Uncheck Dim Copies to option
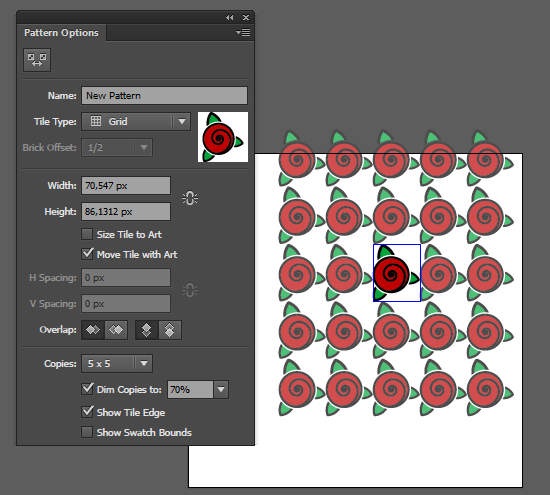This screenshot has height=495, width=550. tap(87, 389)
